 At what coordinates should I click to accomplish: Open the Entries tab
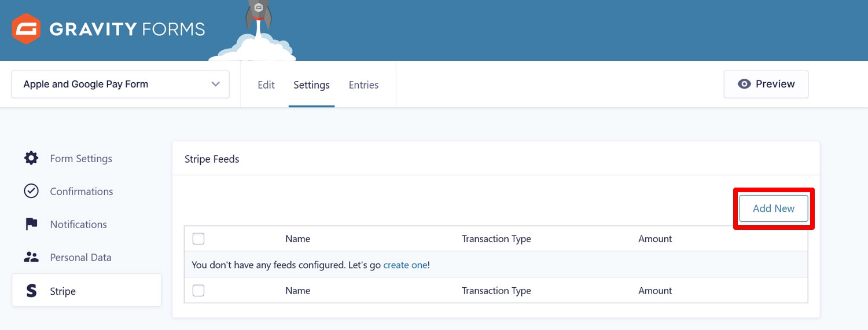point(363,85)
